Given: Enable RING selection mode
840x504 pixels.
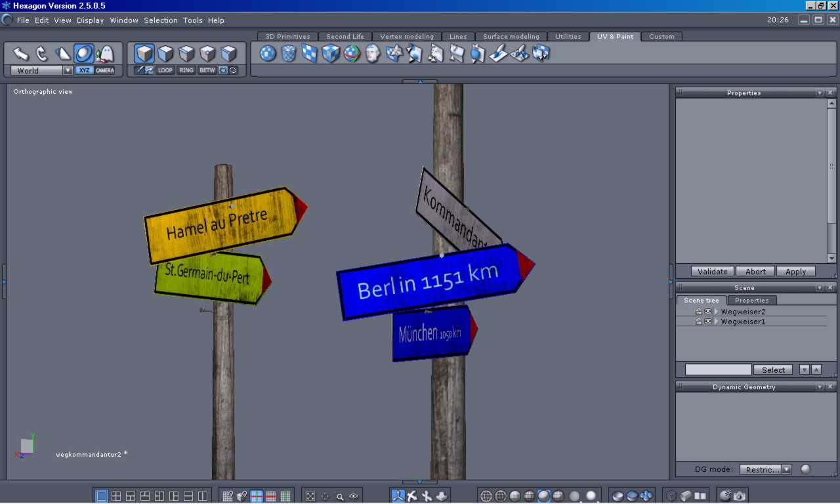Looking at the screenshot, I should pyautogui.click(x=186, y=70).
